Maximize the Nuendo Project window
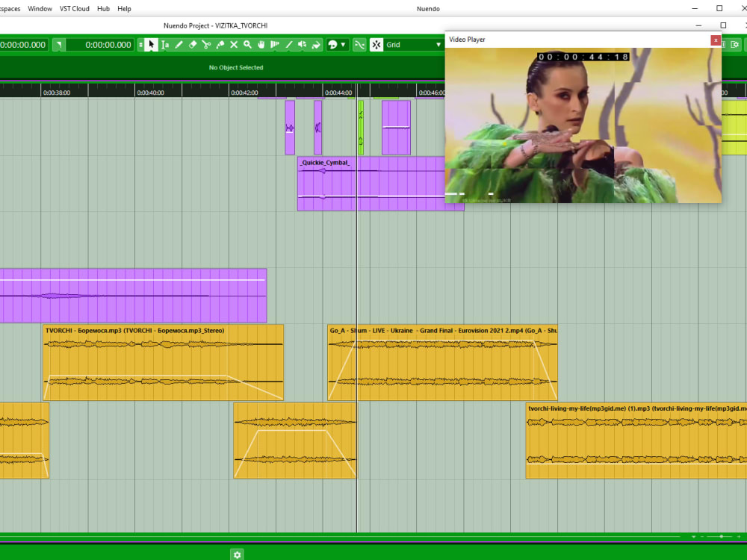The image size is (747, 560). [723, 25]
